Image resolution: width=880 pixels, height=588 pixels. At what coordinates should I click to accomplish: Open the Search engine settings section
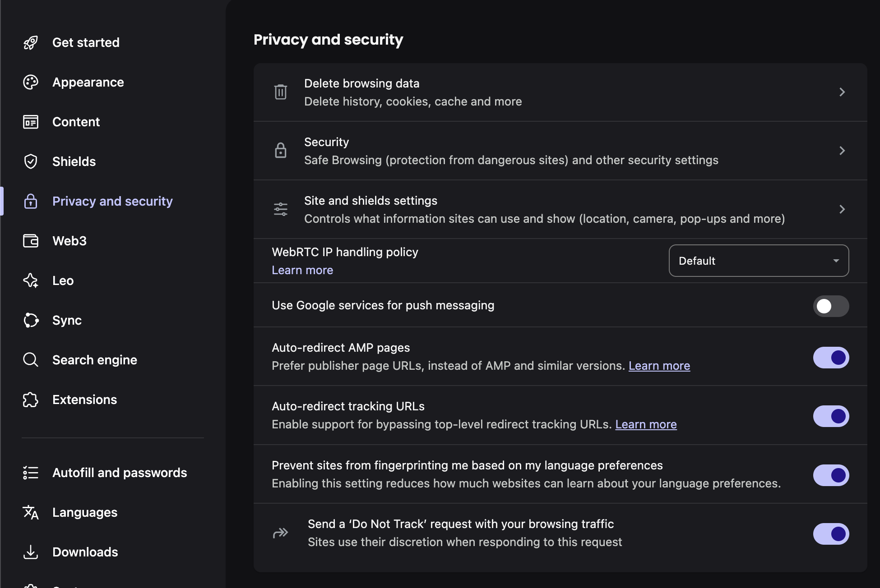point(94,360)
